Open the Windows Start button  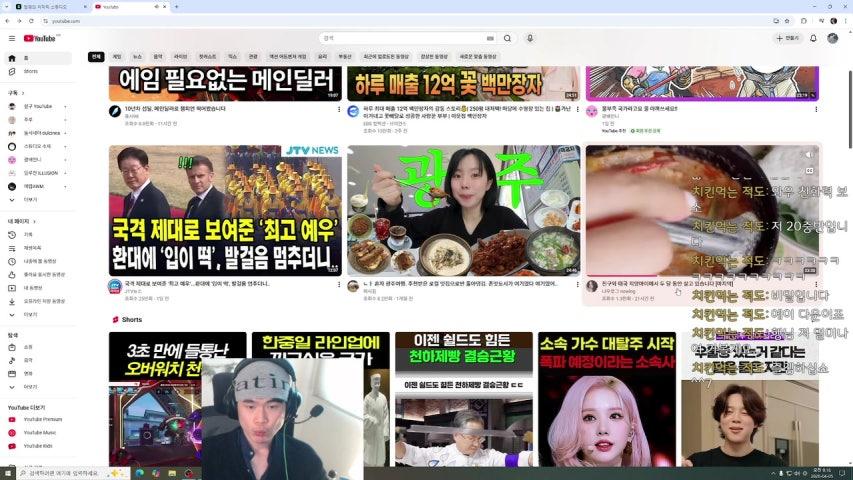[x=8, y=473]
